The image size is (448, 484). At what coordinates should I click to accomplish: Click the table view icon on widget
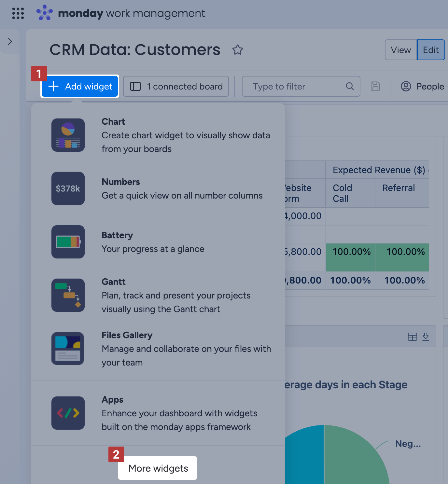point(413,337)
